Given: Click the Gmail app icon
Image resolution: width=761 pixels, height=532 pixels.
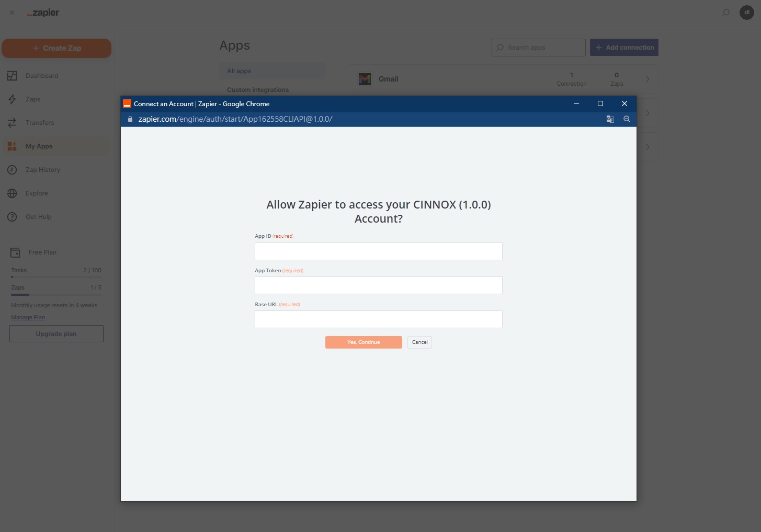Looking at the screenshot, I should 365,79.
